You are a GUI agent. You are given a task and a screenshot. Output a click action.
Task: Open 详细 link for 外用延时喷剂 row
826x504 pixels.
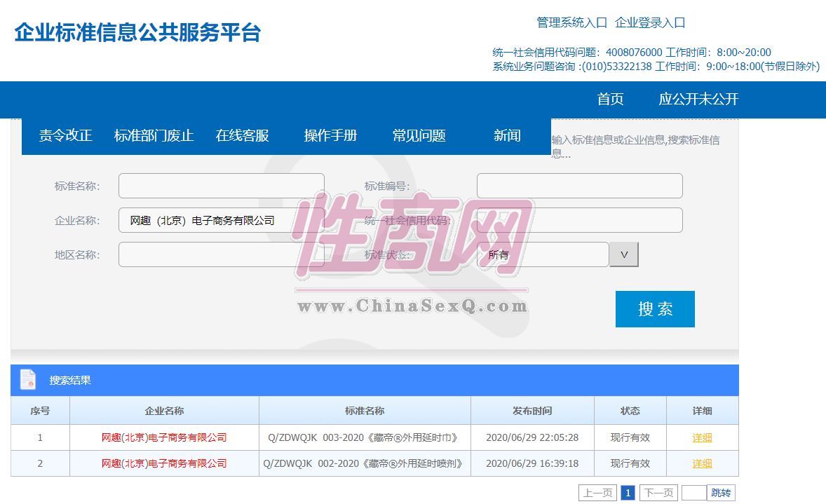point(702,463)
